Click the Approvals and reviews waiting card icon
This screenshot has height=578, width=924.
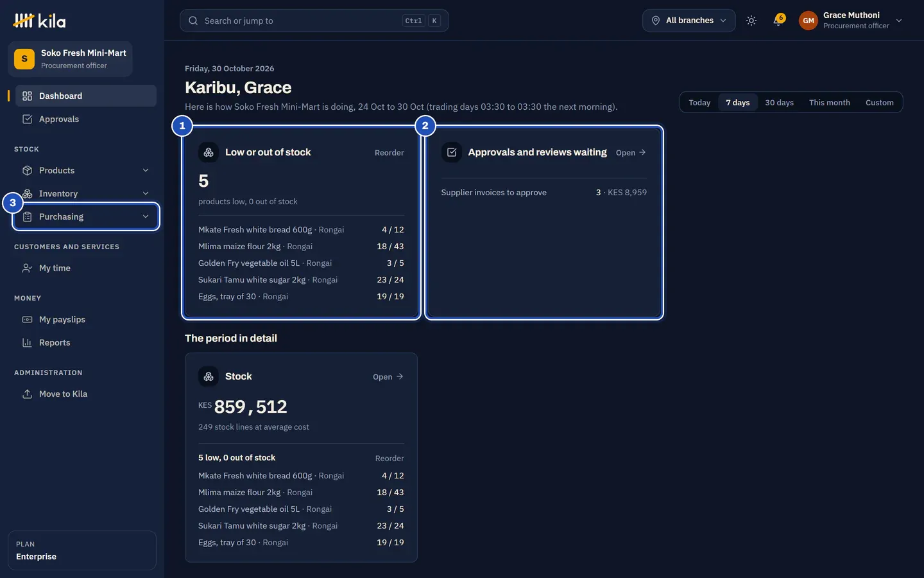452,152
